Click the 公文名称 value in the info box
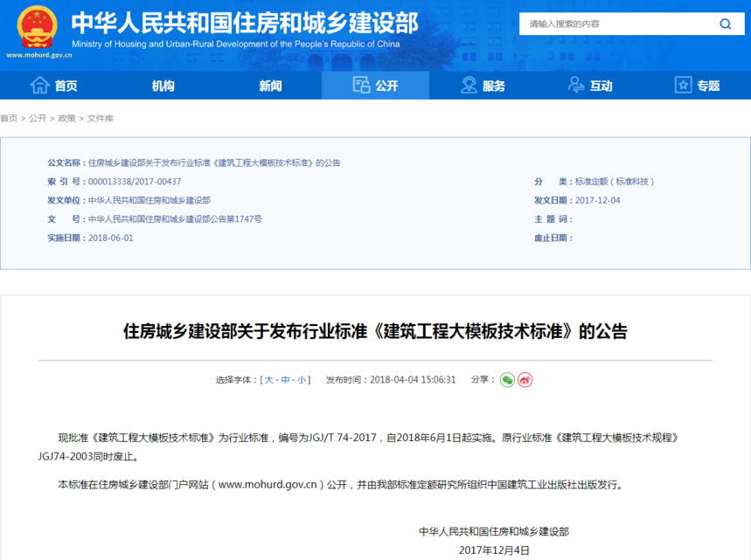Viewport: 751px width, 560px height. [214, 162]
